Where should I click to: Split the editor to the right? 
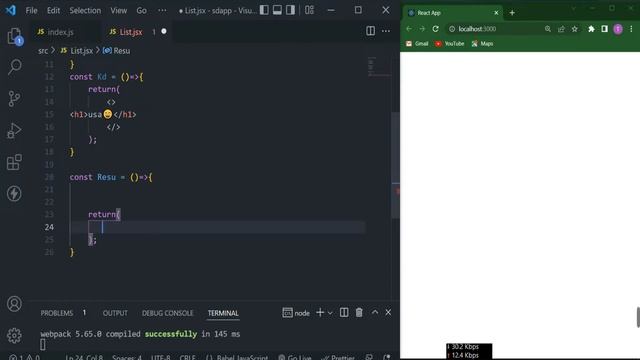(x=370, y=31)
